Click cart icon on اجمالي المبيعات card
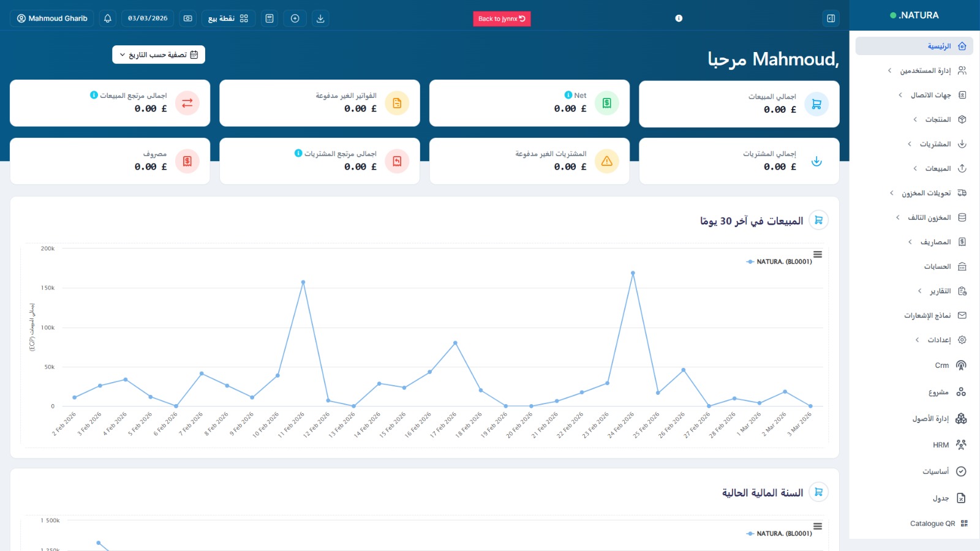This screenshot has width=980, height=551. pyautogui.click(x=816, y=104)
